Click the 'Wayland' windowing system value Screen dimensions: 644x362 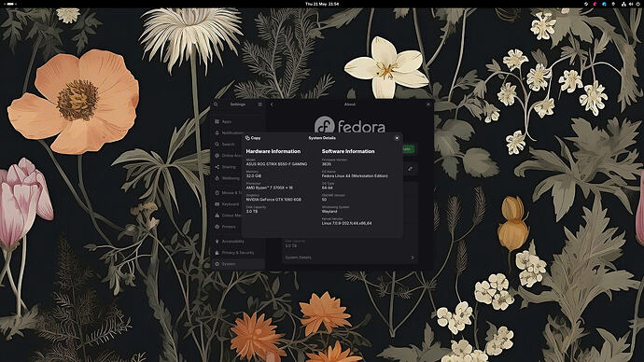pos(329,212)
